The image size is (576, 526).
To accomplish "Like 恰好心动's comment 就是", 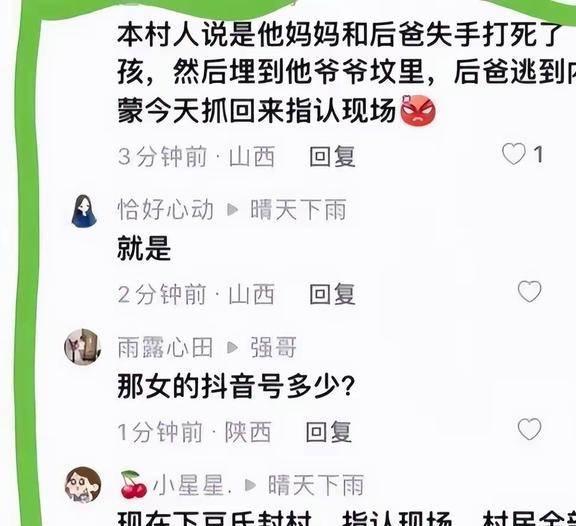I will click(x=529, y=292).
